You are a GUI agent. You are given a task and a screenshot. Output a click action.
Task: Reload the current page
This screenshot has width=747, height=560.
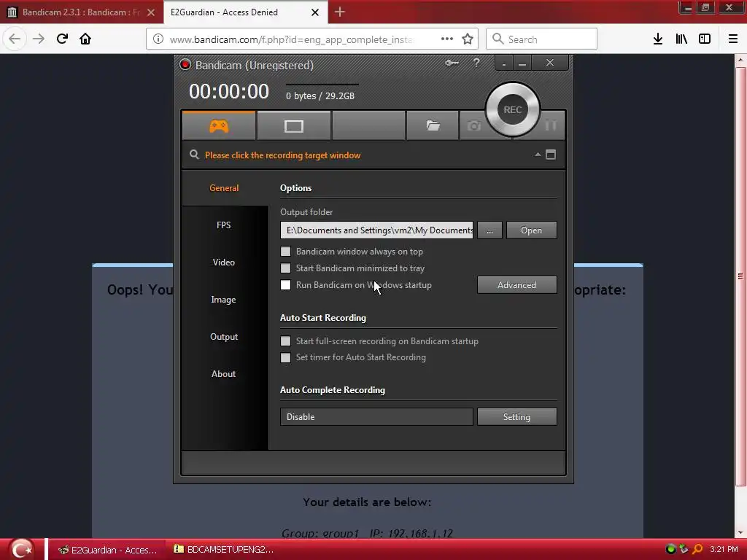(x=62, y=39)
